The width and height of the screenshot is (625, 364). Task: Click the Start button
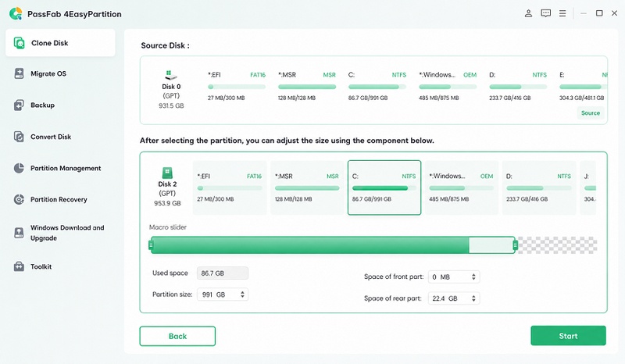click(x=568, y=336)
